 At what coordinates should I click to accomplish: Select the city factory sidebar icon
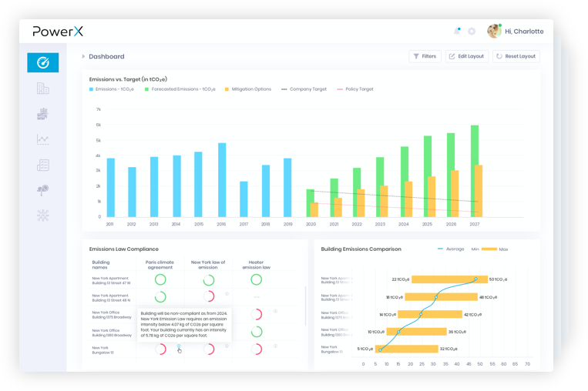coord(42,114)
